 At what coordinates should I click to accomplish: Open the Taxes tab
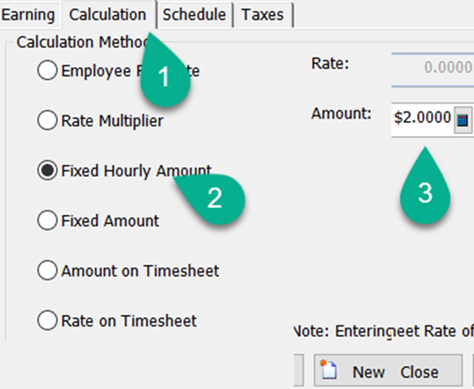coord(263,15)
